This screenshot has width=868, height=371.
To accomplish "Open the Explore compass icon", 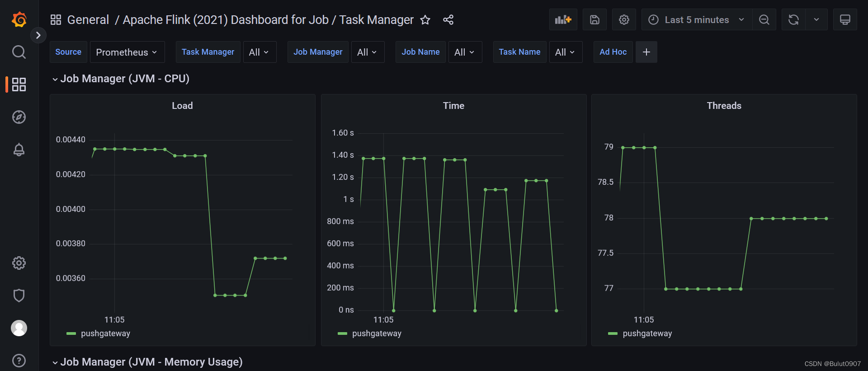I will click(x=19, y=117).
